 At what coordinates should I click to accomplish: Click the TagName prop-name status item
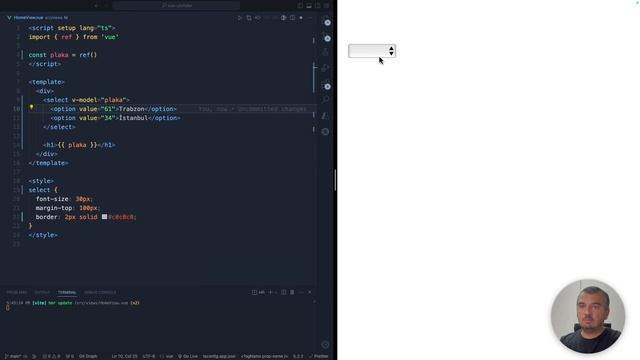click(x=264, y=356)
